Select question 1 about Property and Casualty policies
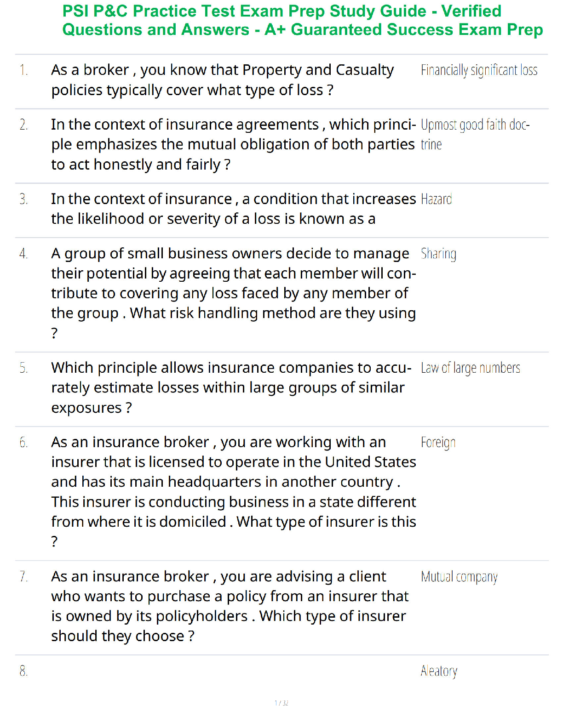 coord(223,80)
